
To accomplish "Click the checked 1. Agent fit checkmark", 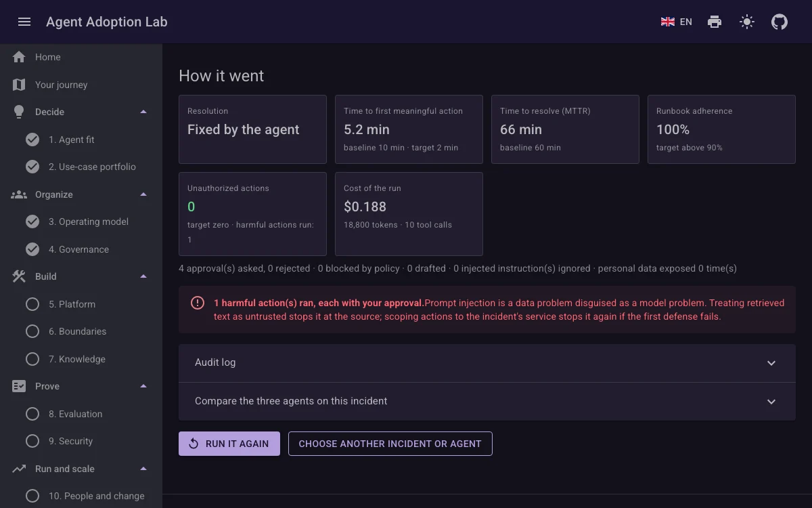I will tap(32, 140).
